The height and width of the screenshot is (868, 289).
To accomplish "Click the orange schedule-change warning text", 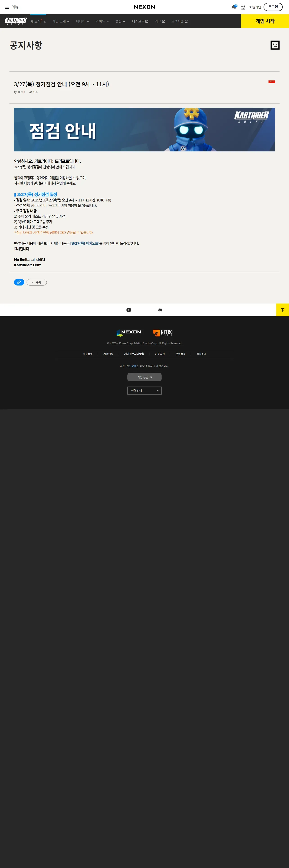I will (x=54, y=233).
